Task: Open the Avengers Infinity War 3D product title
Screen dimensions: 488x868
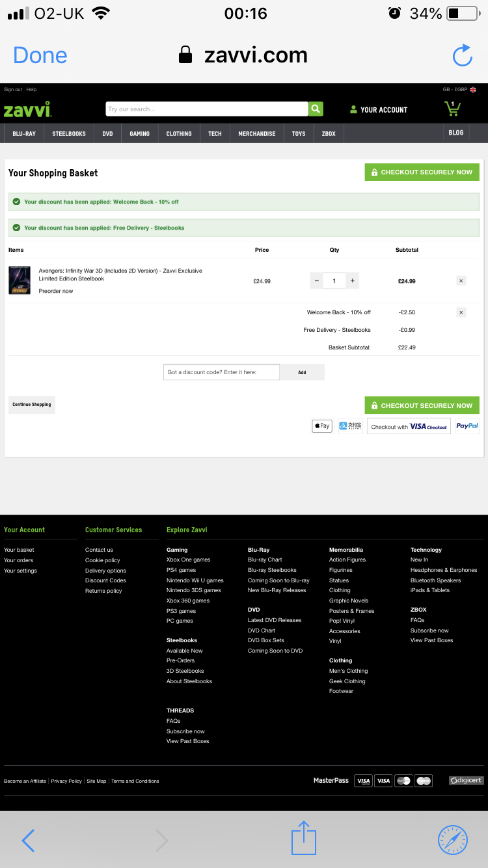Action: point(120,275)
